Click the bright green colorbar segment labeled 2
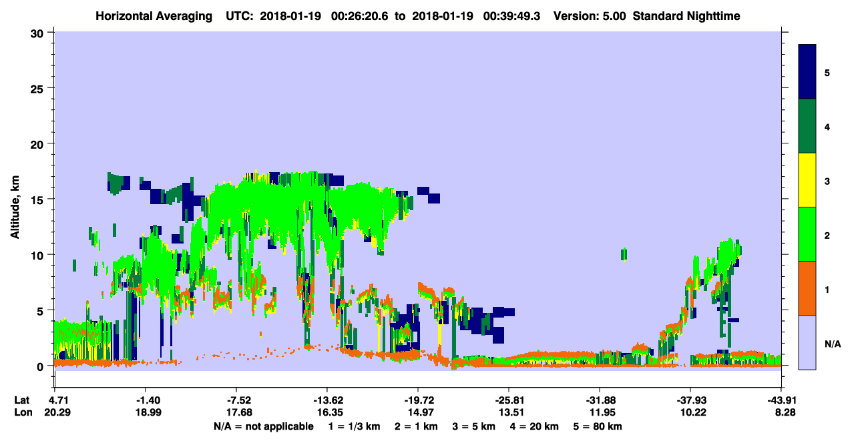This screenshot has height=445, width=868. point(808,234)
